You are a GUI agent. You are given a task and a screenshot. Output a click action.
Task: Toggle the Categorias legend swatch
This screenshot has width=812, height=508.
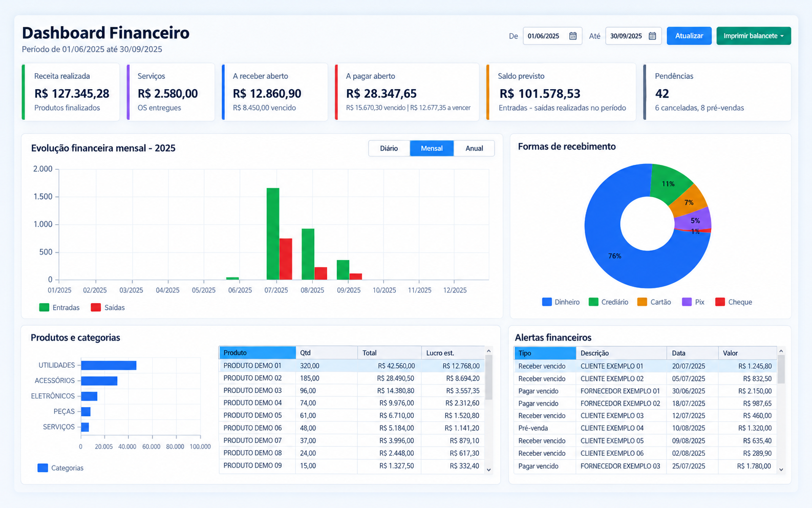point(43,468)
